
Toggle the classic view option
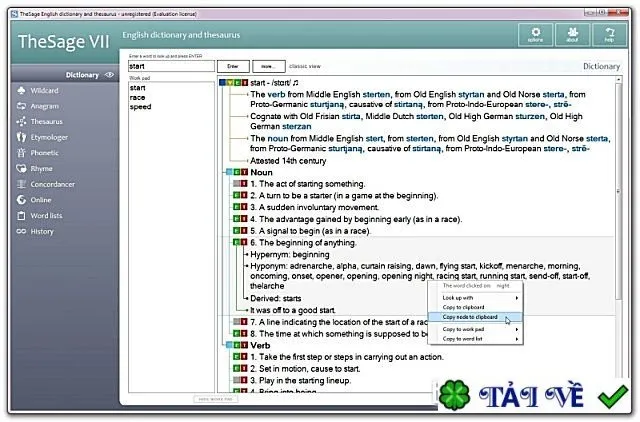[x=305, y=66]
